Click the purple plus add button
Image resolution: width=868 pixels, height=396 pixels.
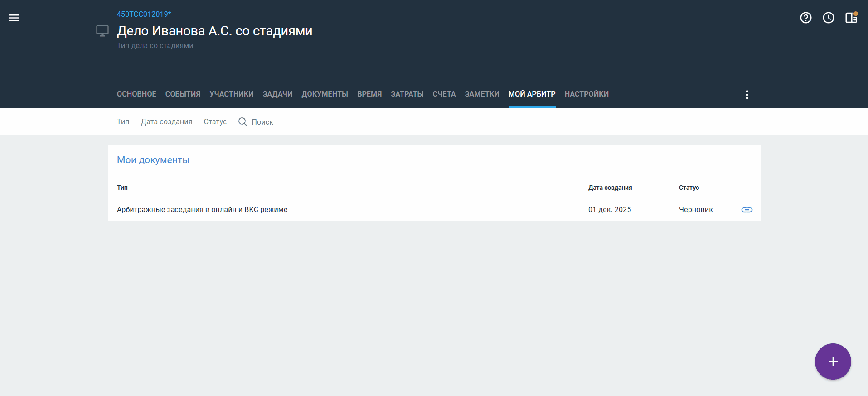tap(833, 362)
